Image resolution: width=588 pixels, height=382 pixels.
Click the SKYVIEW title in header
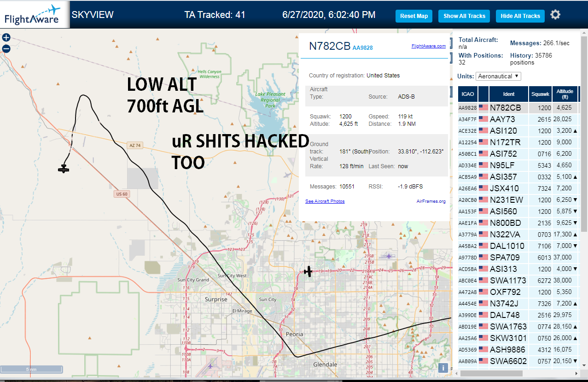[93, 15]
